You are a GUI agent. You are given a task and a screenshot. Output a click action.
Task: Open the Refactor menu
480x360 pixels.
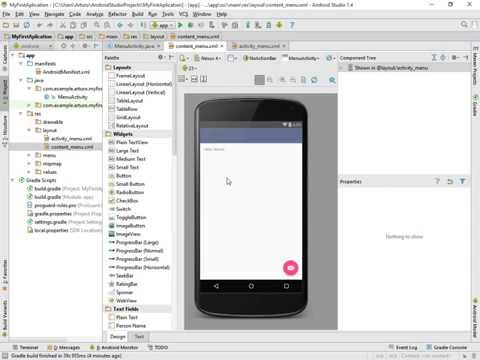point(117,14)
